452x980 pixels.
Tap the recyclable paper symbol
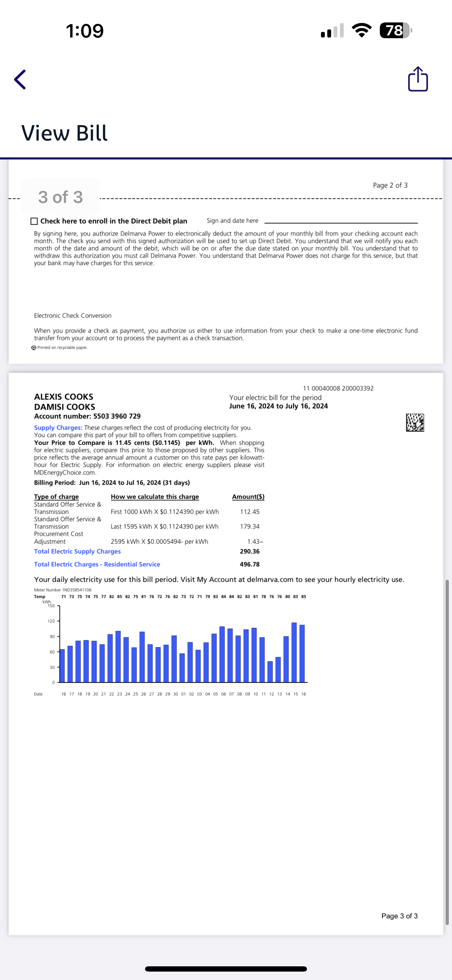click(34, 347)
